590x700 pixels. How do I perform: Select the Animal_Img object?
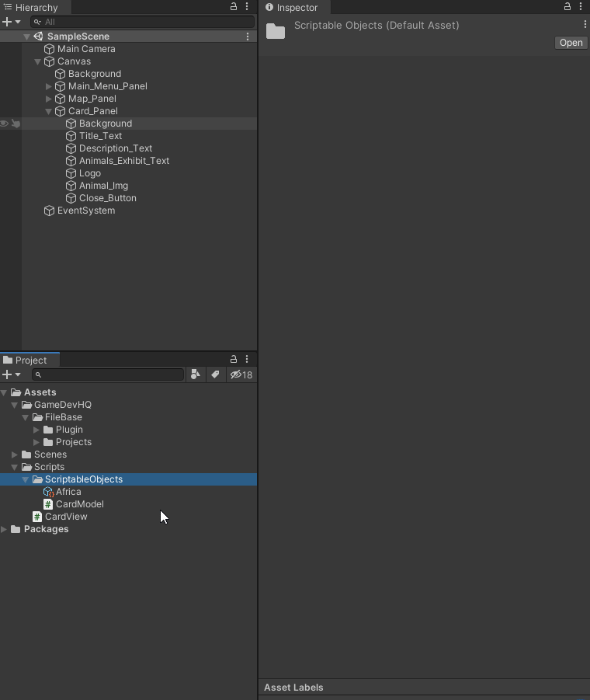click(x=103, y=186)
